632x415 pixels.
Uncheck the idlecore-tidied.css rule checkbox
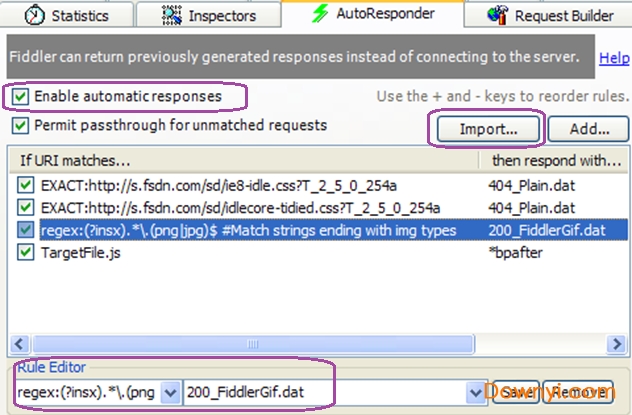point(26,208)
